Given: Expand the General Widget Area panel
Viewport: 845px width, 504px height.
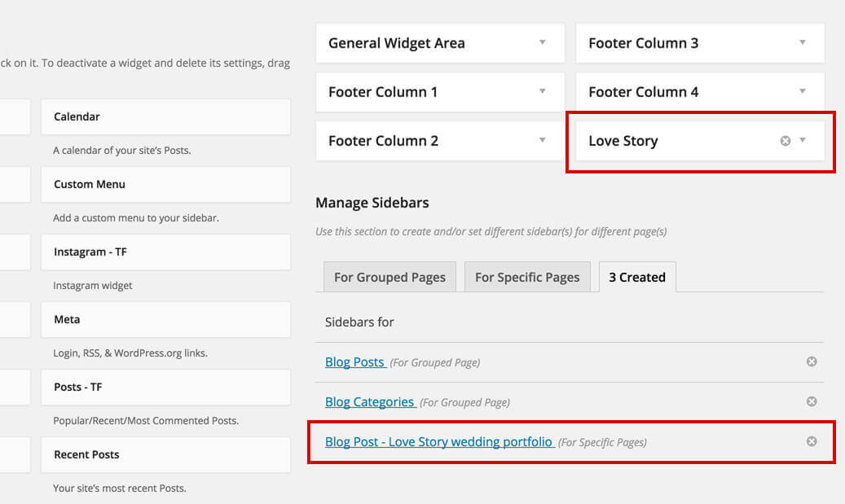Looking at the screenshot, I should (543, 43).
